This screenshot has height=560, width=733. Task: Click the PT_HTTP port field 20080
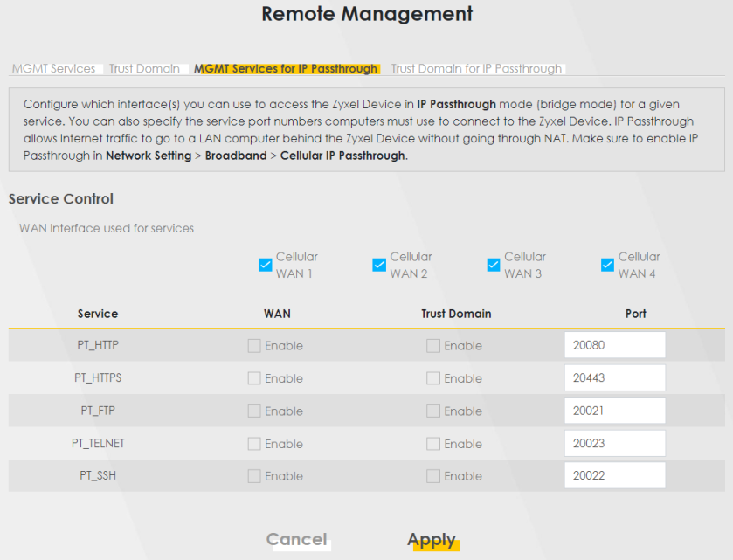(614, 345)
